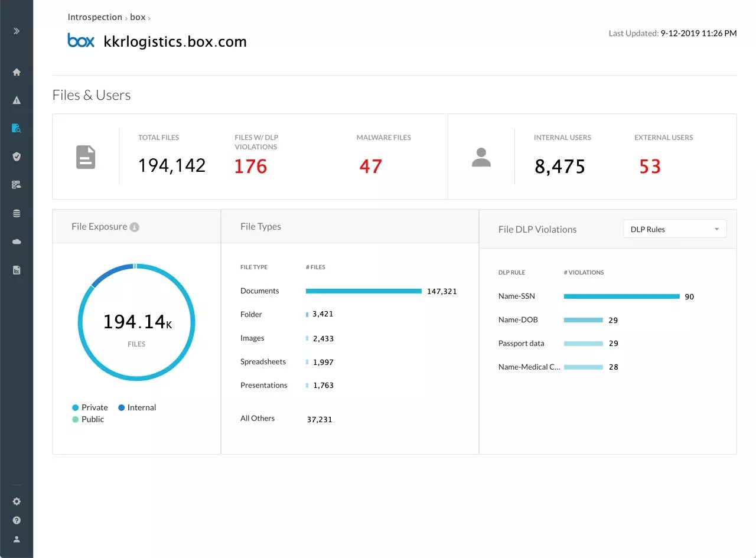
Task: Click the Name-SSN violations bar
Action: (x=622, y=296)
